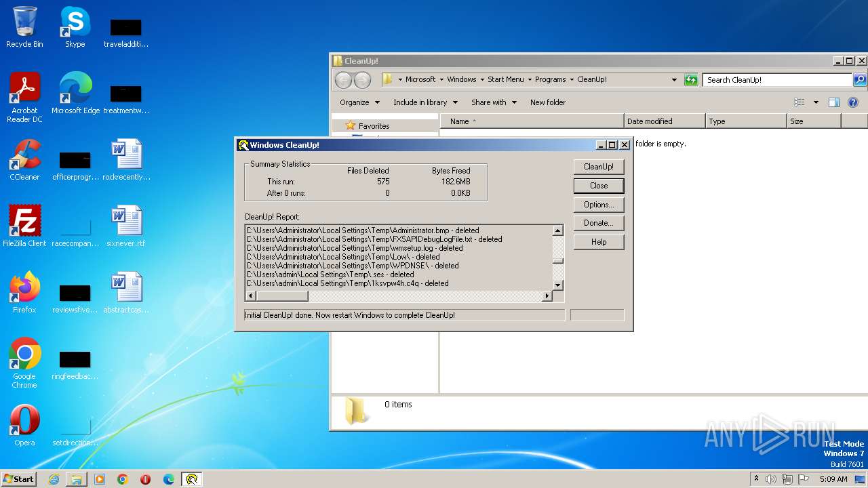Image resolution: width=868 pixels, height=488 pixels.
Task: Click Explorer help icon
Action: [853, 102]
